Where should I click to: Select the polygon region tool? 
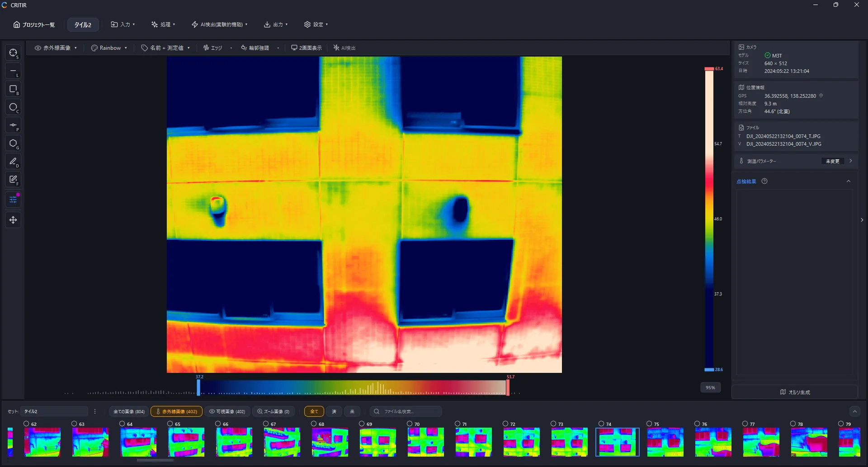(x=13, y=143)
